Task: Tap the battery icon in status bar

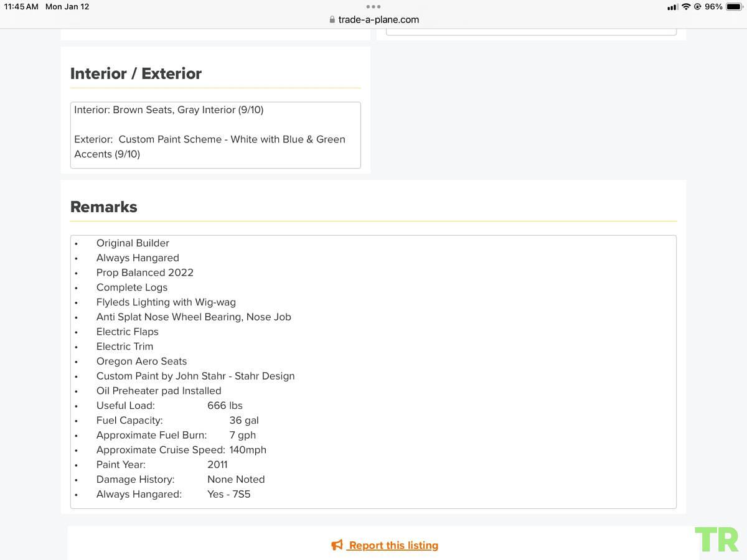Action: pos(734,6)
